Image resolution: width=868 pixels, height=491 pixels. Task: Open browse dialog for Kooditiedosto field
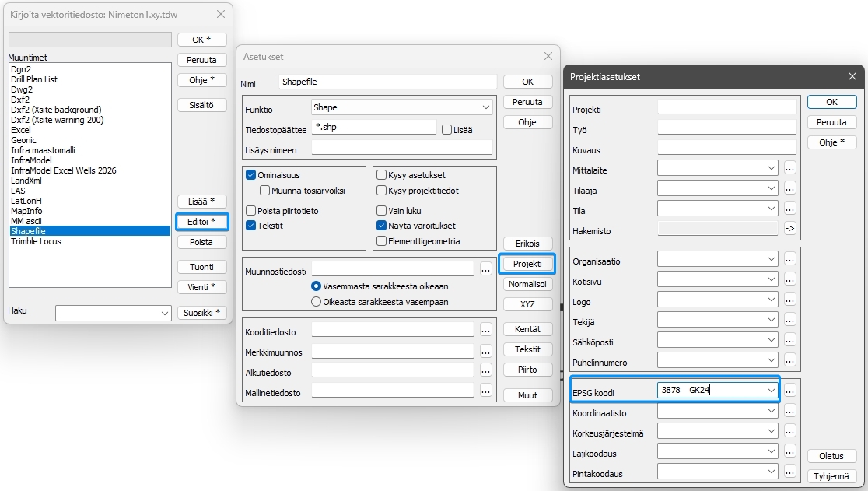pos(485,331)
